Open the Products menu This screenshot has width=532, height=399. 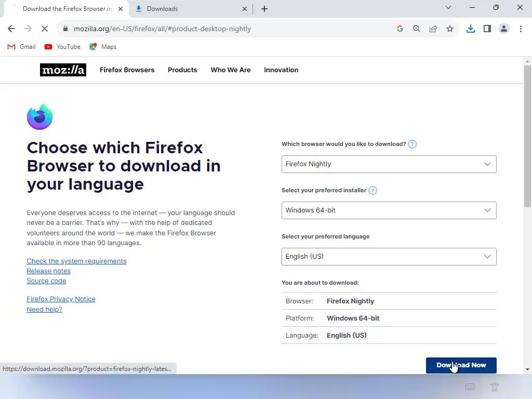tap(182, 70)
